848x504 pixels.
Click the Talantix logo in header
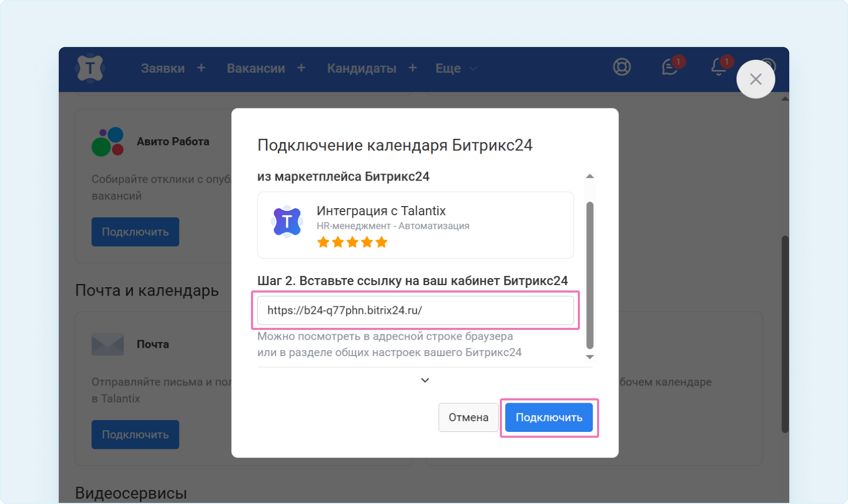[x=90, y=68]
